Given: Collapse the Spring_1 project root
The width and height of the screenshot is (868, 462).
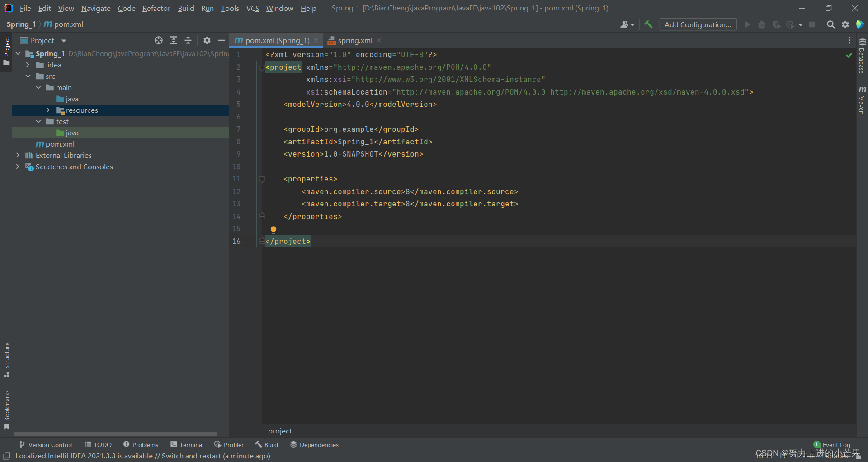Looking at the screenshot, I should pos(18,53).
